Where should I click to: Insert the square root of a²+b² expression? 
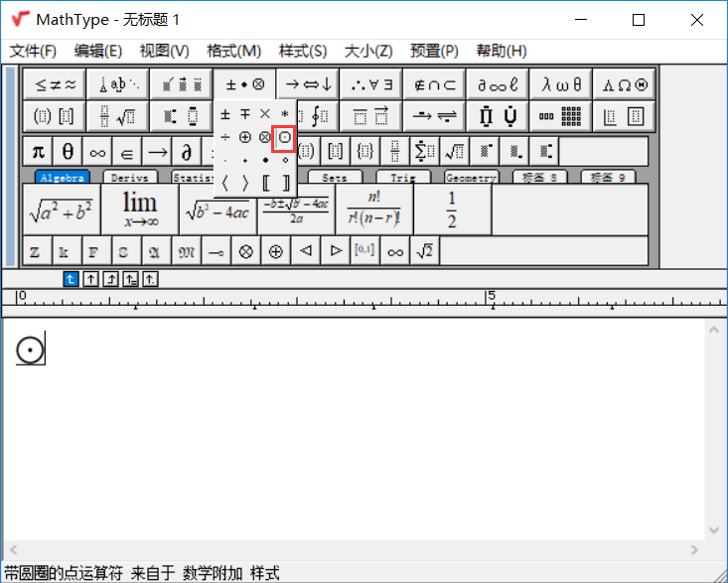pos(61,210)
